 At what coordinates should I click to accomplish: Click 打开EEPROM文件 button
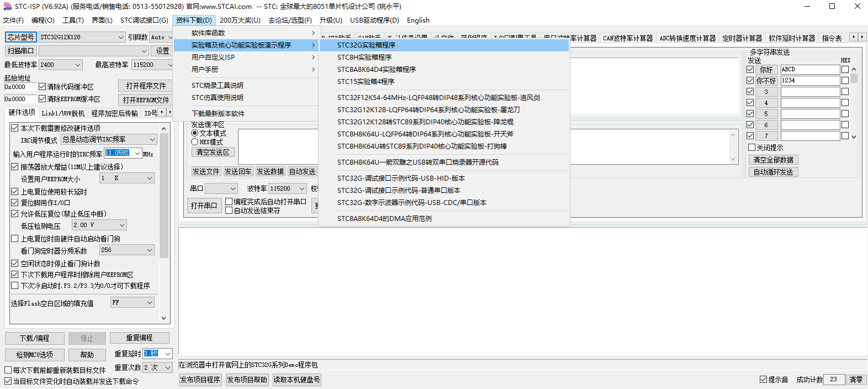pos(146,100)
